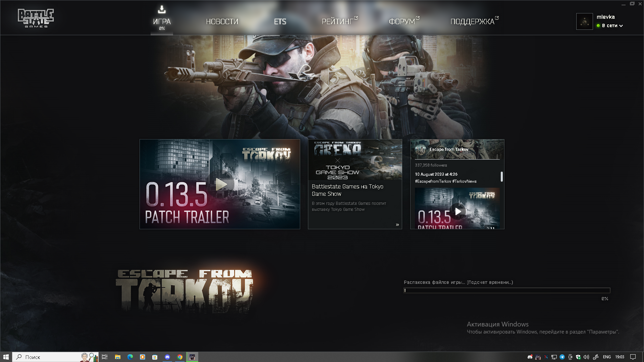Click the network tray icon
The height and width of the screenshot is (362, 644).
554,357
